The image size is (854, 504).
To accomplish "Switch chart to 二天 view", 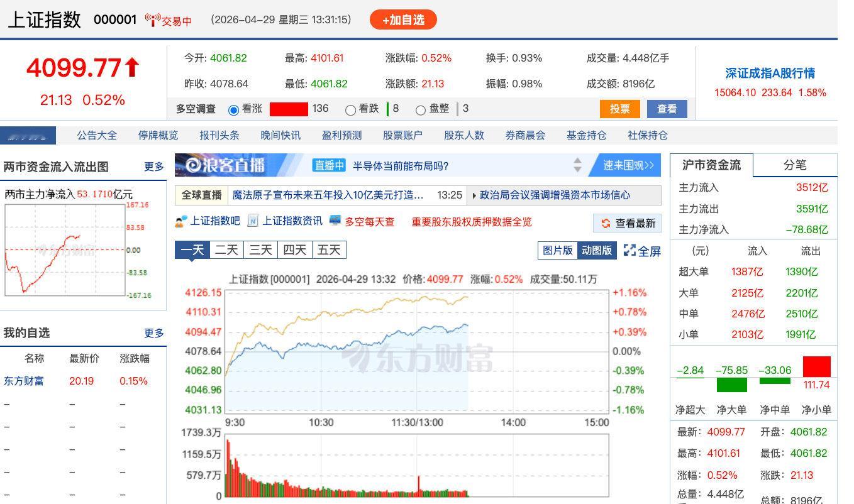I will 226,250.
